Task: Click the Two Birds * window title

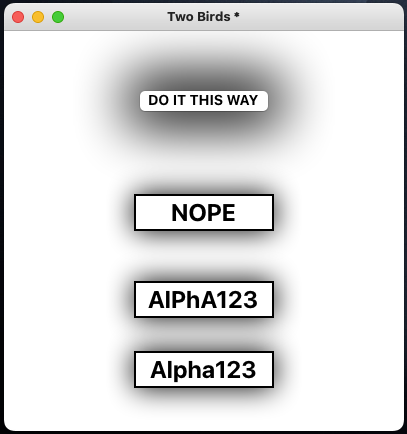Action: (203, 17)
